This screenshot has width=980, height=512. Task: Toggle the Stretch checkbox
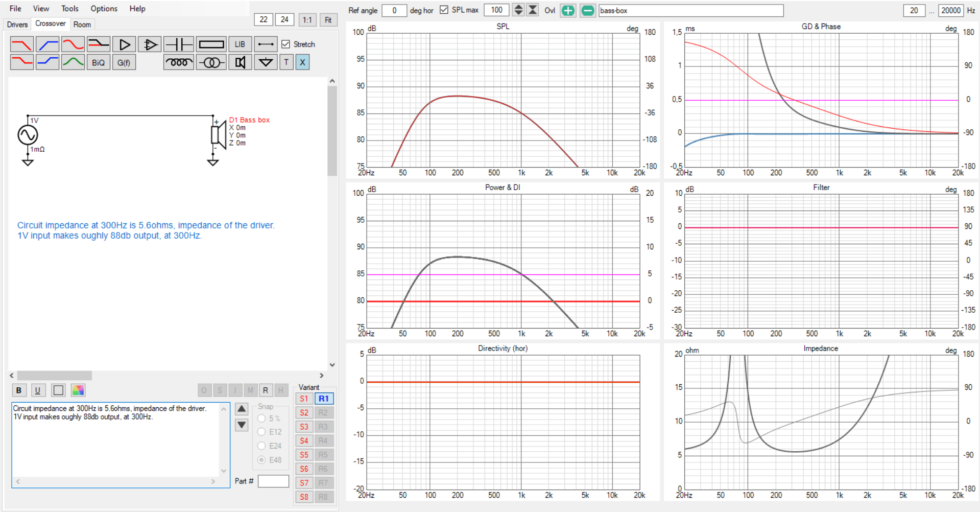pyautogui.click(x=285, y=44)
